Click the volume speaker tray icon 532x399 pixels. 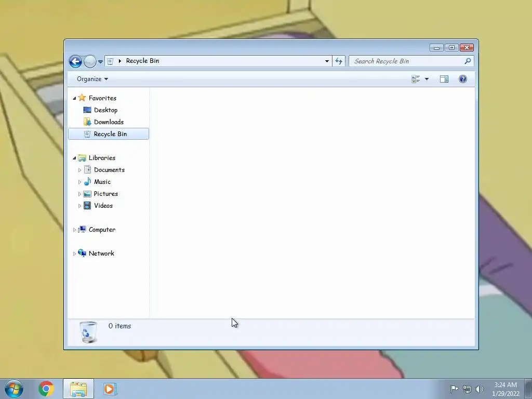480,389
